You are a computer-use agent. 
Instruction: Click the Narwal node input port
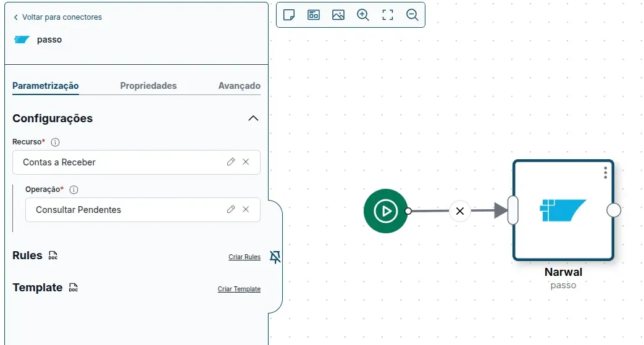point(513,210)
